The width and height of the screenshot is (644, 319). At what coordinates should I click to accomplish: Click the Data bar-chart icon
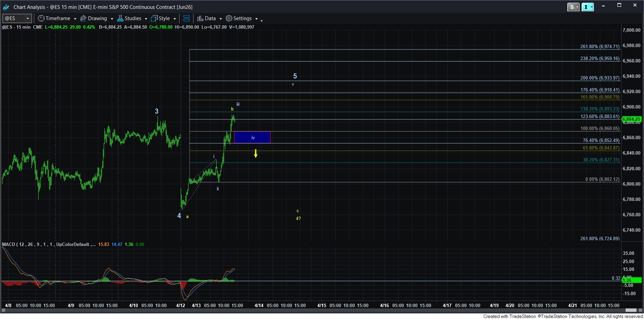coord(200,18)
